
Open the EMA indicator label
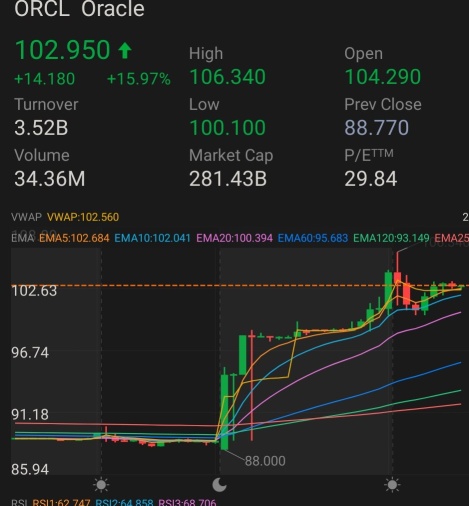coord(23,238)
